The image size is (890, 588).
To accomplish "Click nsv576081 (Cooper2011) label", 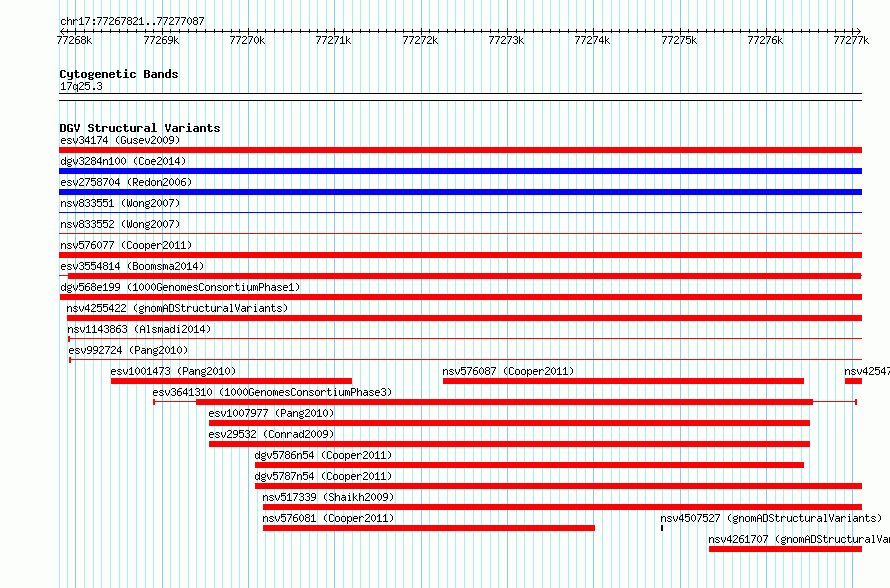I will pyautogui.click(x=328, y=518).
